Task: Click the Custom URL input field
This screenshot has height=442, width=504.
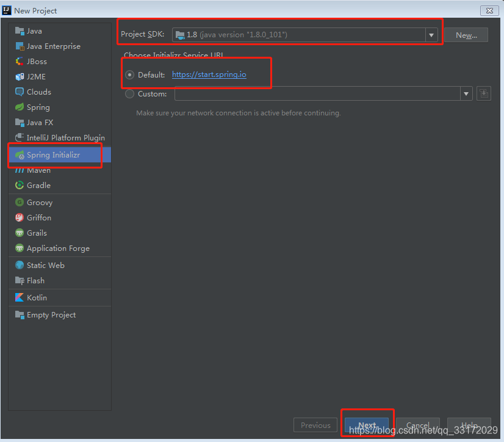Action: point(317,93)
